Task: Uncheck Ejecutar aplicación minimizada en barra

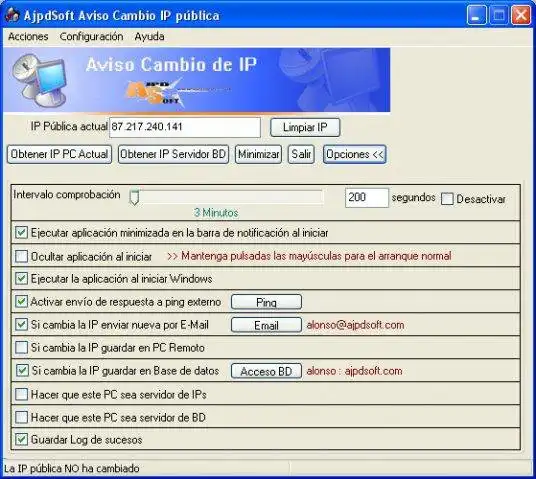Action: coord(21,233)
